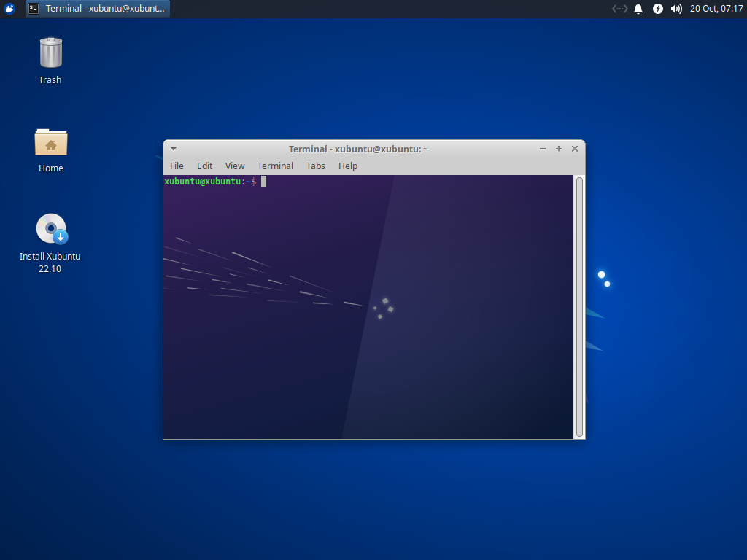This screenshot has height=560, width=747.
Task: Click the network status tray icon
Action: [619, 9]
